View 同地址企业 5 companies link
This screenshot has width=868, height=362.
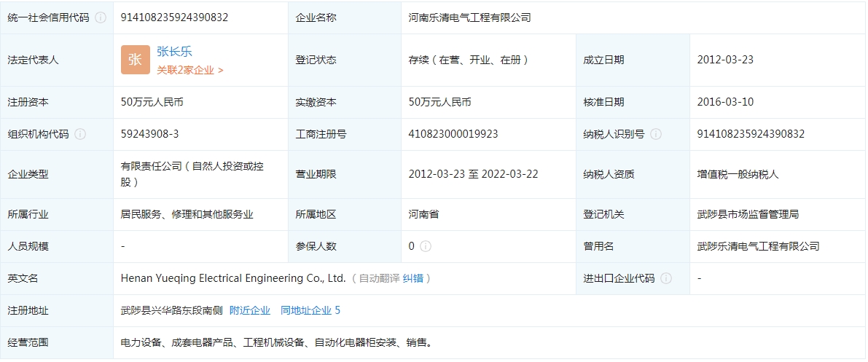[x=310, y=310]
